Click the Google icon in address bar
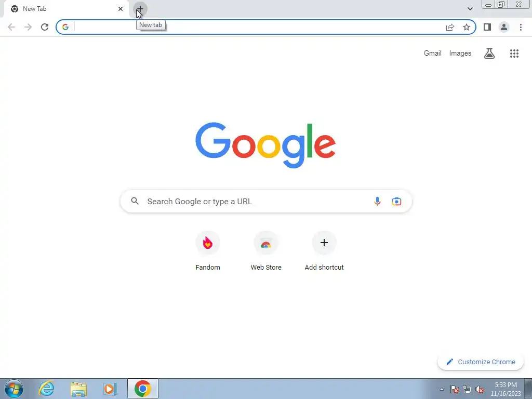 click(x=65, y=27)
